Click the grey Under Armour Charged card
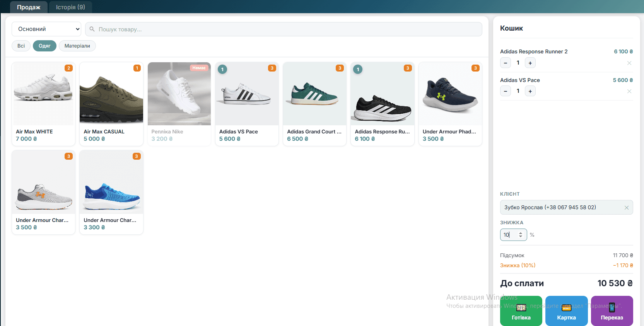 pos(43,192)
